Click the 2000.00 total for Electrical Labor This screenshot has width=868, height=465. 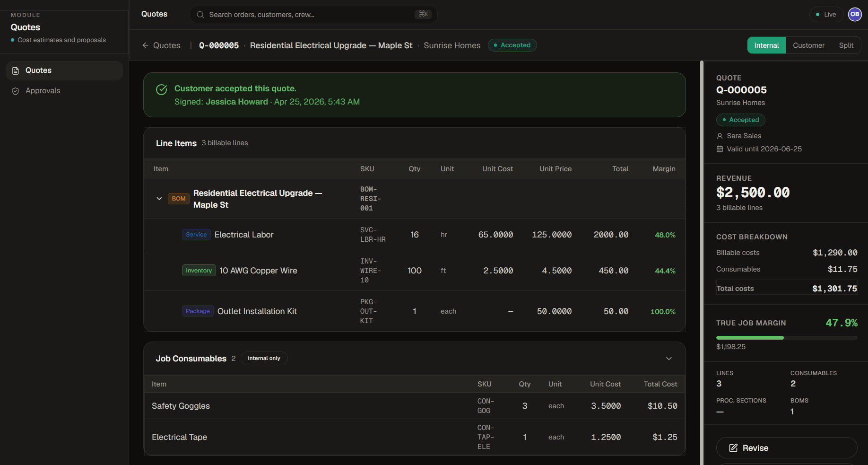[611, 235]
